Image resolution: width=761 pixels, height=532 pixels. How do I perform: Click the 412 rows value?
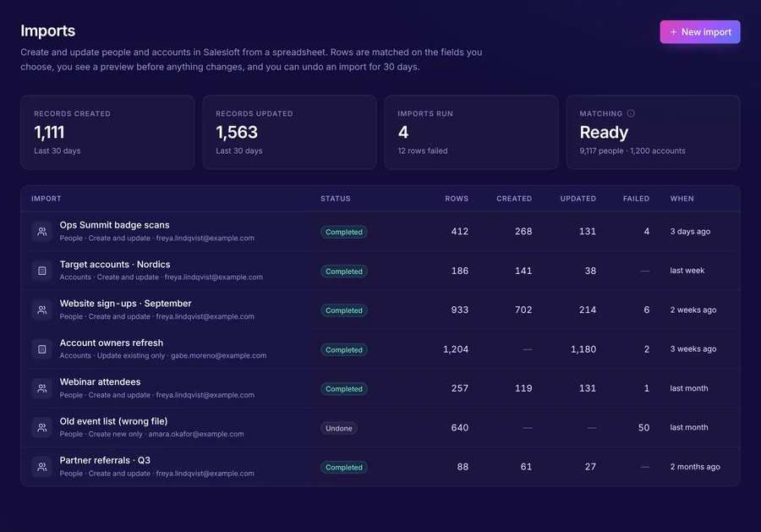460,232
